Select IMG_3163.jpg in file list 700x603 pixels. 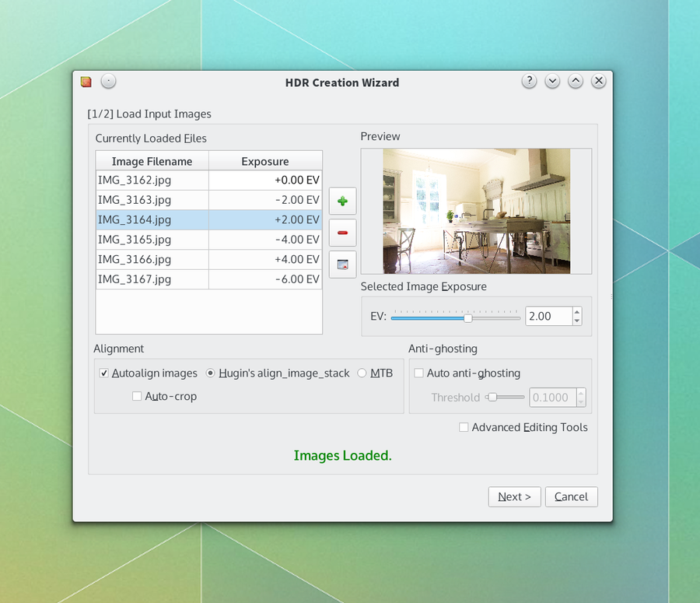click(152, 200)
